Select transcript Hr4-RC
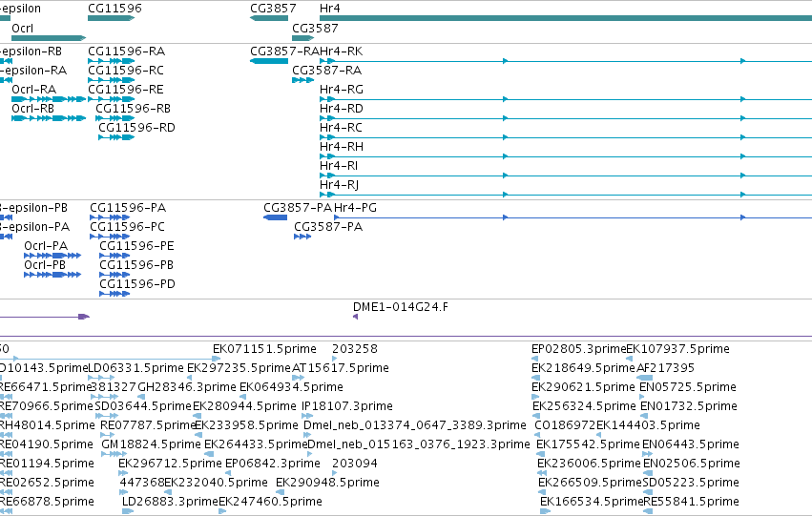The image size is (812, 516). point(566,137)
